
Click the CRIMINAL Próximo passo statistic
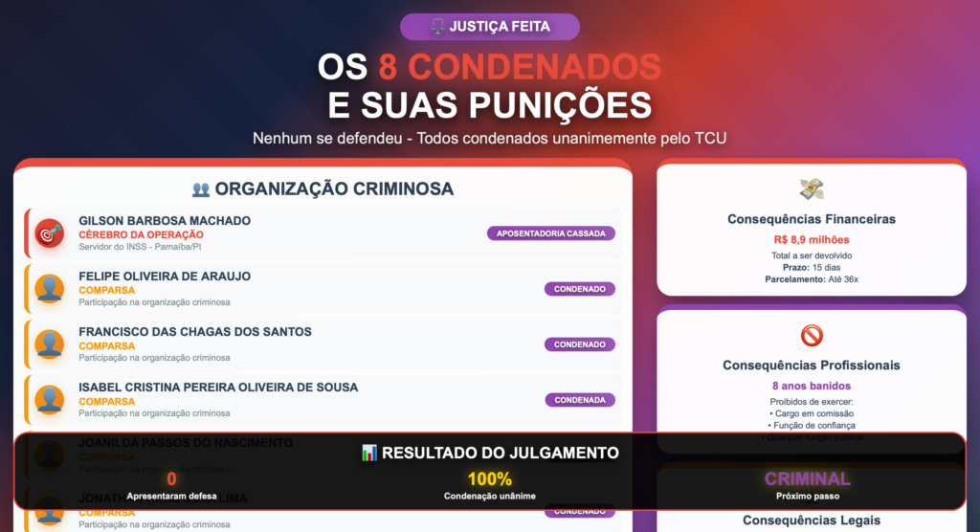(x=808, y=485)
